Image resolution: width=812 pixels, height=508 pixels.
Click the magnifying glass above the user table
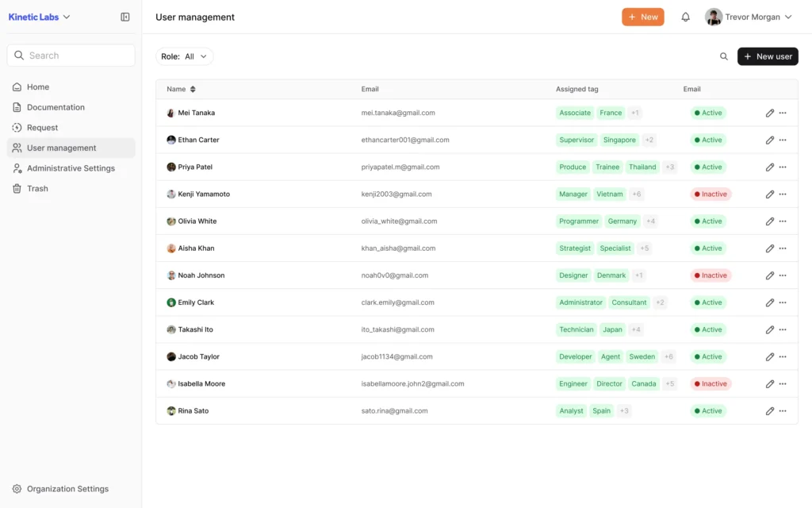click(724, 56)
